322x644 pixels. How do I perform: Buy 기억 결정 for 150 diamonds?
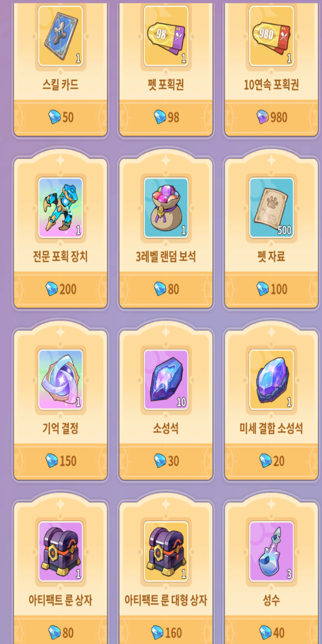[x=60, y=461]
